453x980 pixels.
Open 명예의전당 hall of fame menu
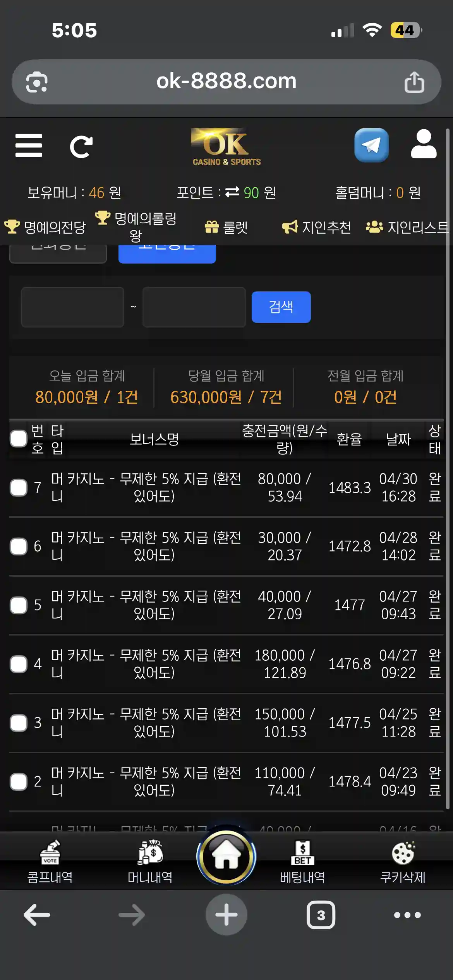(x=46, y=227)
